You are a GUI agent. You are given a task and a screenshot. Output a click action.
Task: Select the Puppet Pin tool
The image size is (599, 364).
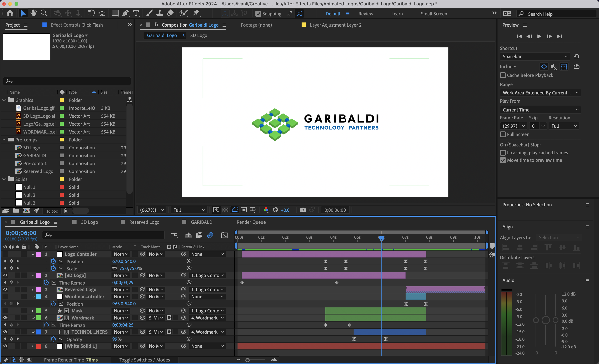pos(196,13)
